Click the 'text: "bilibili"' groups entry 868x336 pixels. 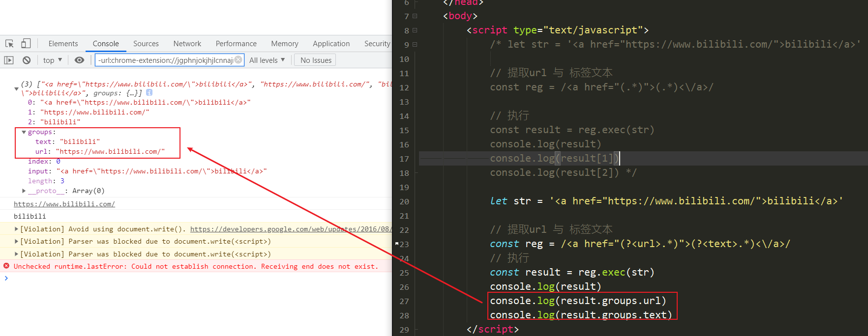tap(67, 141)
